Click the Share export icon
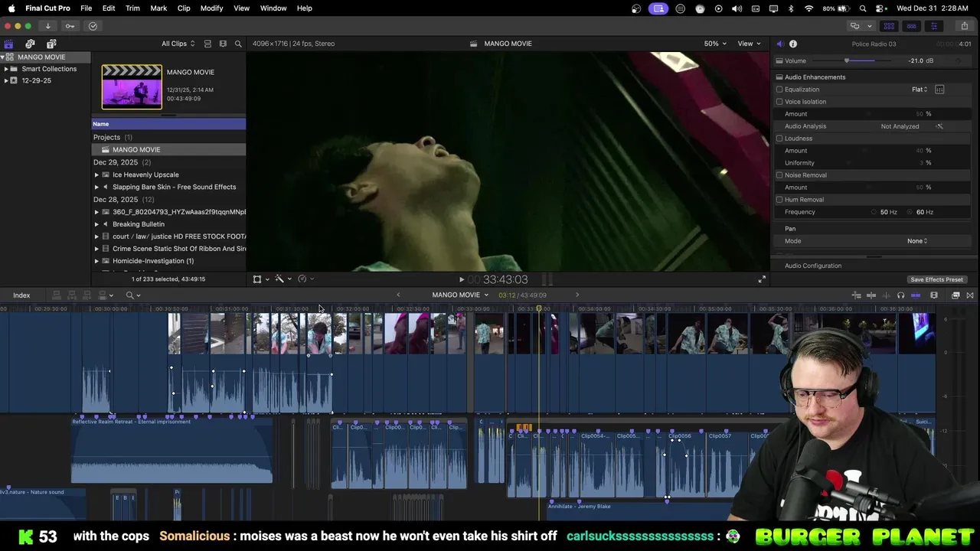 pos(964,26)
